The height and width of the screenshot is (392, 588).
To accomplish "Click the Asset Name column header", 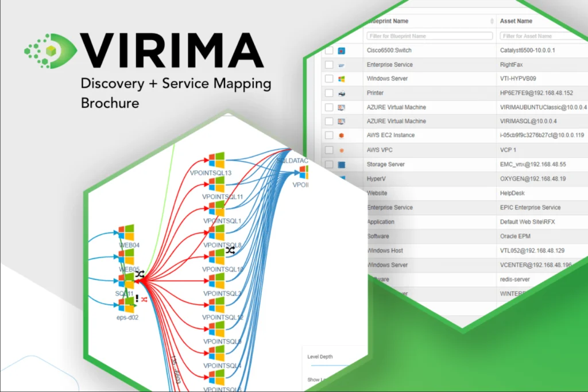I will pos(516,21).
